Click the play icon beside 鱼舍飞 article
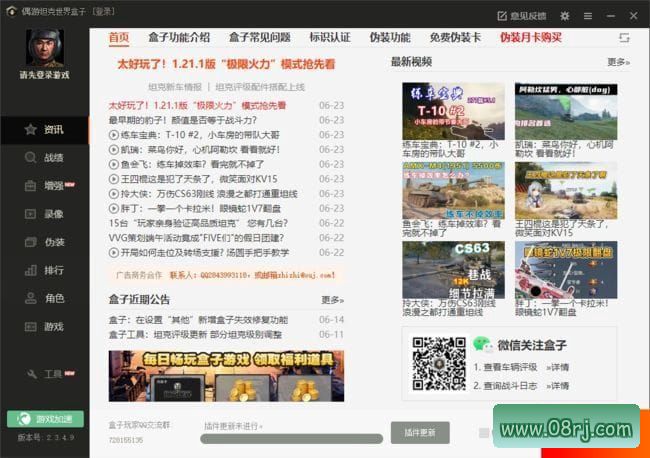Image resolution: width=650 pixels, height=458 pixels. click(114, 164)
